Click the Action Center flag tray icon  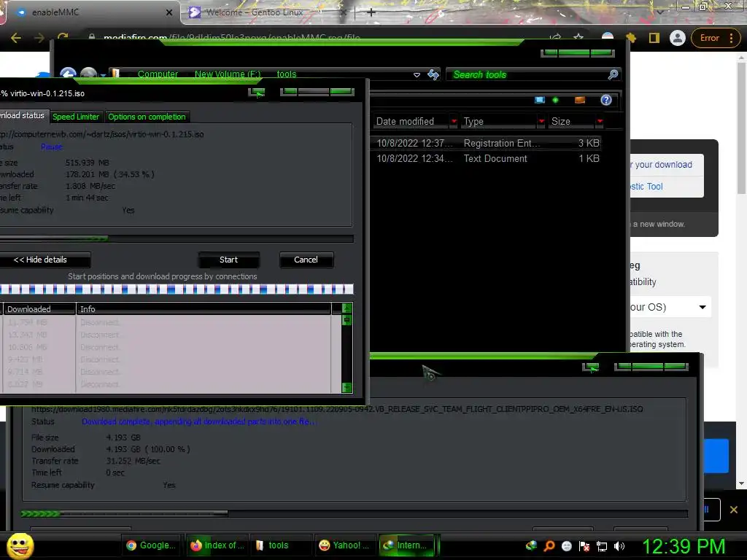pos(584,546)
